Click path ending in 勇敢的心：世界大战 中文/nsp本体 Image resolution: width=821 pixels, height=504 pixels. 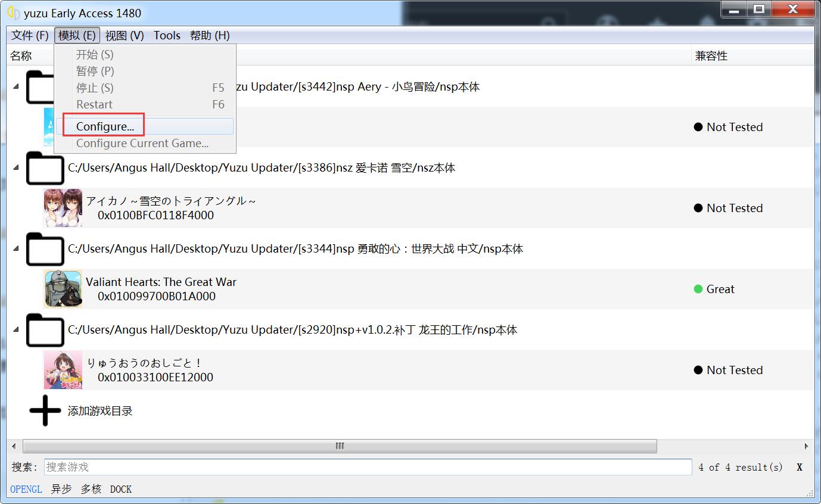[x=296, y=249]
